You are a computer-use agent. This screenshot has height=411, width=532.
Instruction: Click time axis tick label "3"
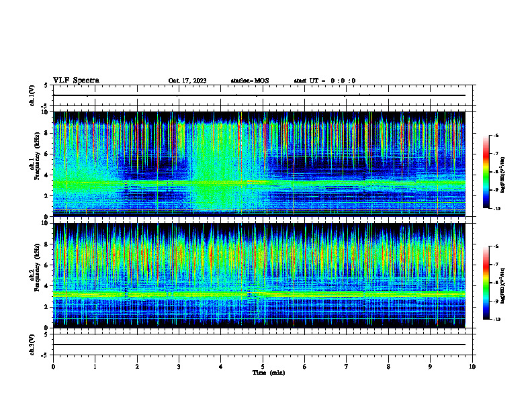tap(179, 367)
